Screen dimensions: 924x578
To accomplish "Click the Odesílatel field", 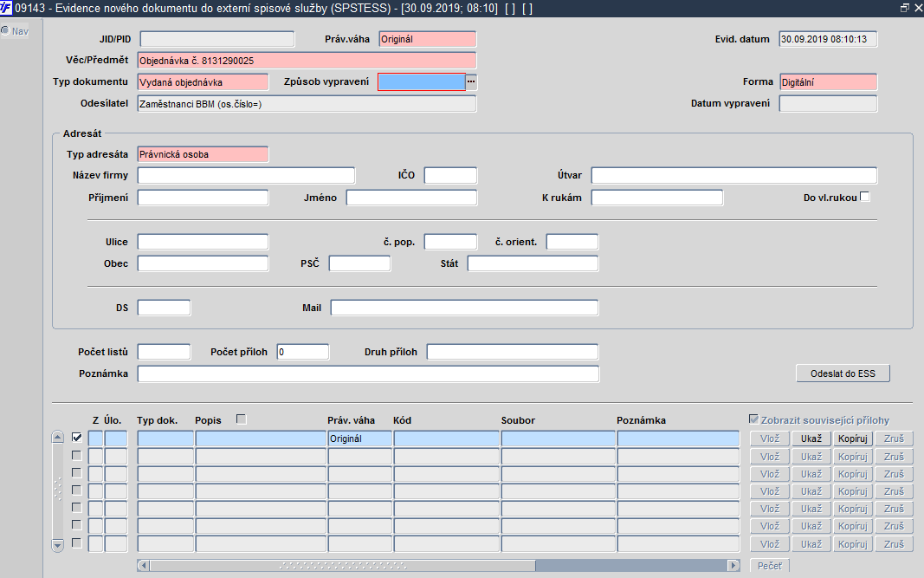I will [307, 104].
